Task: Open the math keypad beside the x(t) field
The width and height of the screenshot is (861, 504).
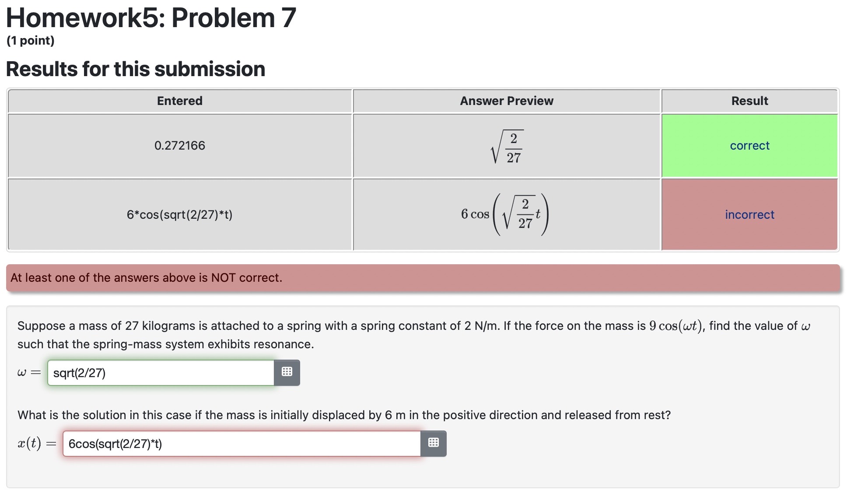Action: point(434,443)
